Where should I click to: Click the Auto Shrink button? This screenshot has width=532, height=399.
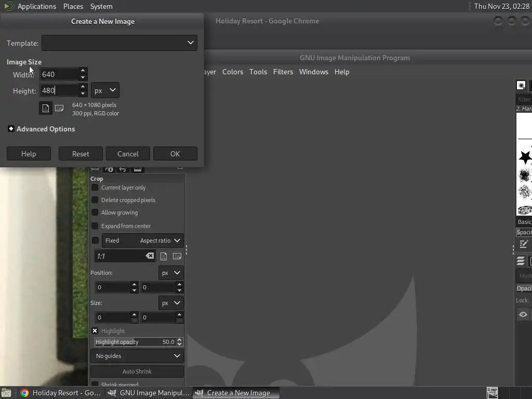click(137, 371)
